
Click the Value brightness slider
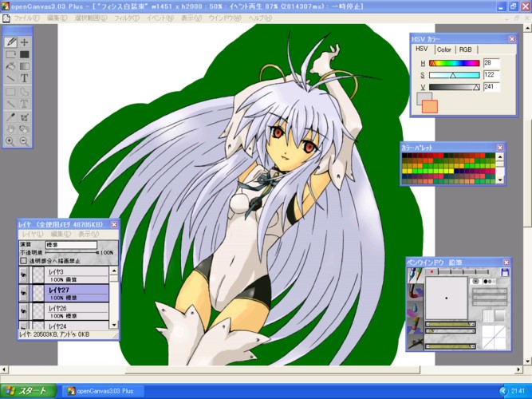tap(455, 87)
